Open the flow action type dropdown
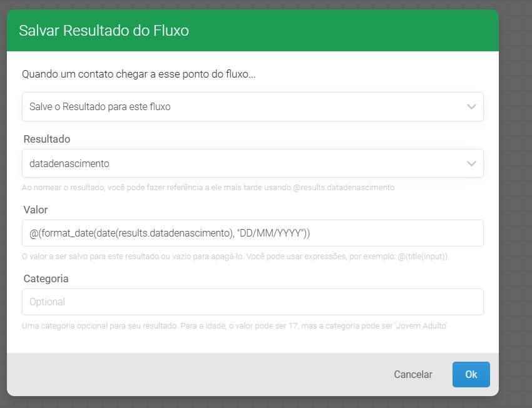Screen dimensions: 532x408 tap(244, 107)
